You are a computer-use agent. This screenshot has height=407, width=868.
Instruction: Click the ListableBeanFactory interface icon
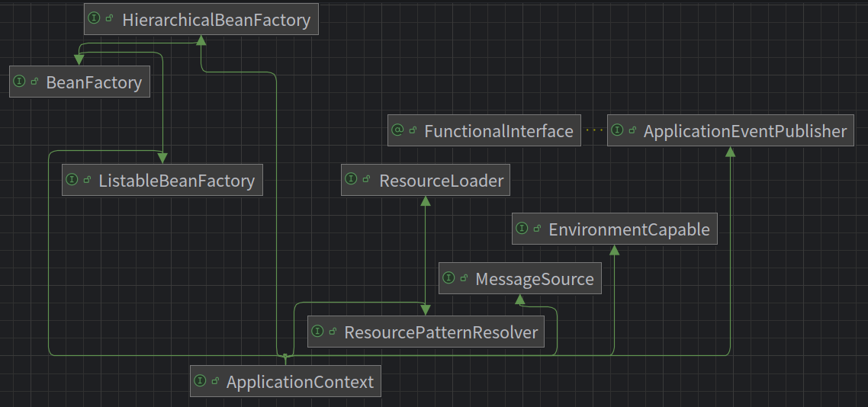tap(72, 178)
